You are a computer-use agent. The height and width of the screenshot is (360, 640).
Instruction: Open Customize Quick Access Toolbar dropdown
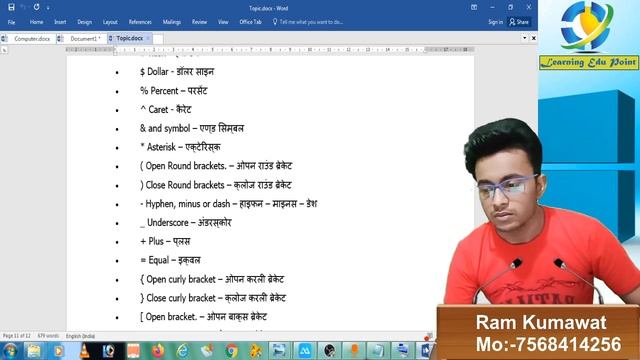[48, 8]
